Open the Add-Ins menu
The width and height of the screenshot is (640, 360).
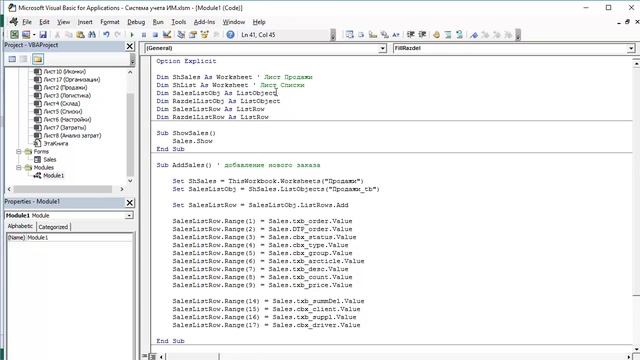(204, 22)
